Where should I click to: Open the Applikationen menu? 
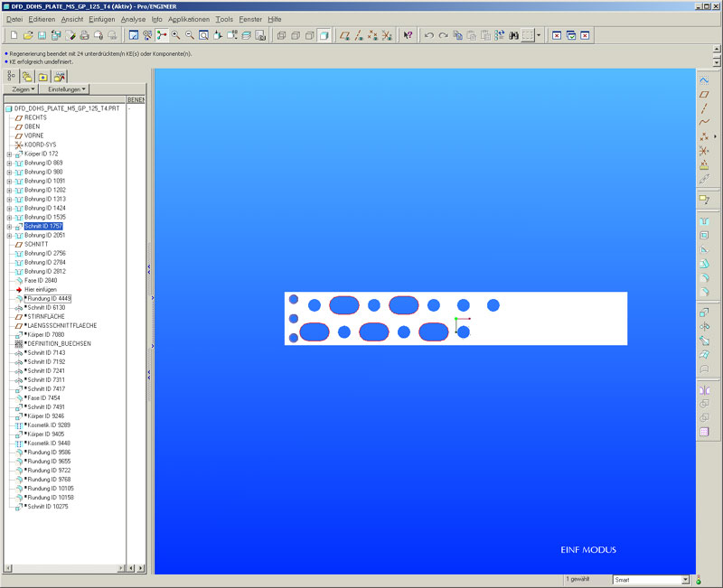tap(189, 19)
